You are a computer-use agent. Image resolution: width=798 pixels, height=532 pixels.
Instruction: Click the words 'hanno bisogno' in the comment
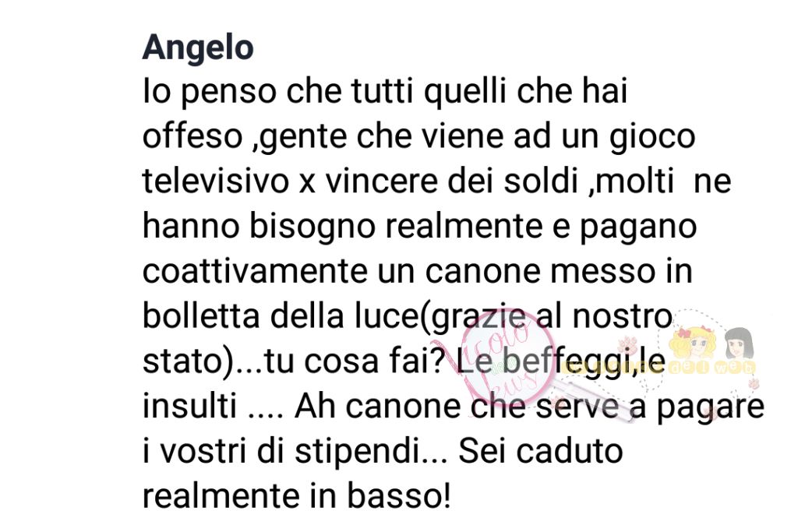coord(259,226)
